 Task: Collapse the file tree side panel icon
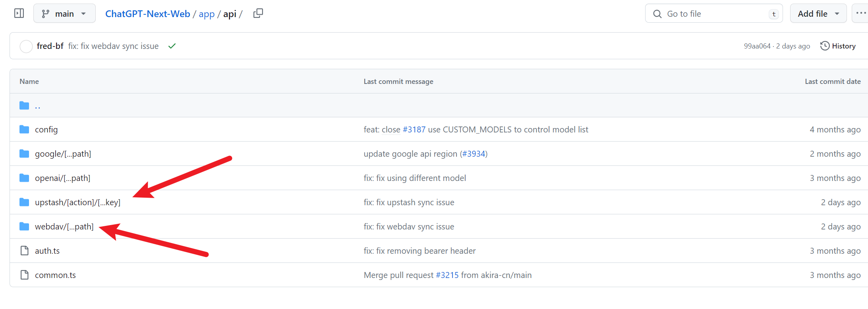click(x=19, y=14)
